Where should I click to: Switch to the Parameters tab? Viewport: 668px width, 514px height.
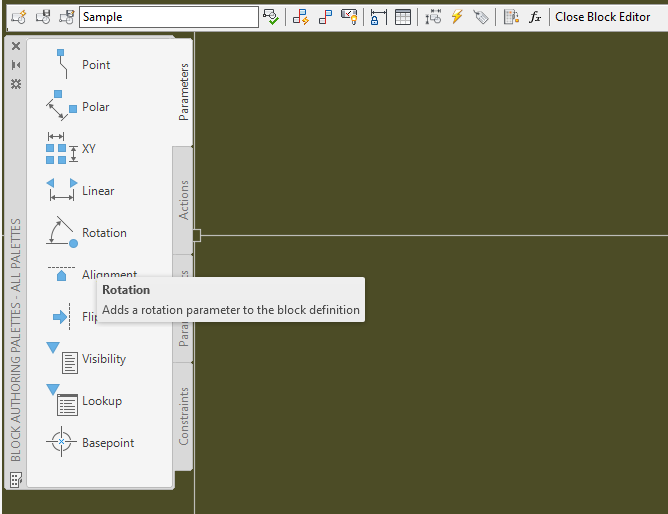click(x=184, y=92)
